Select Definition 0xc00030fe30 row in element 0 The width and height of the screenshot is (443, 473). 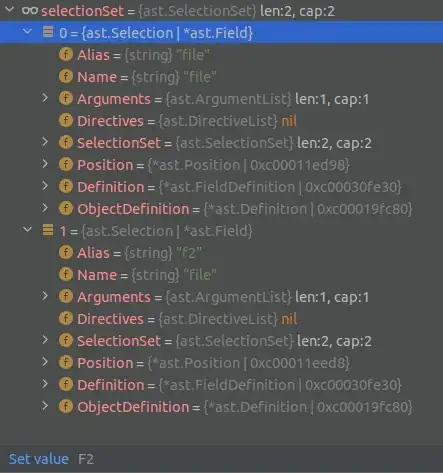(221, 186)
